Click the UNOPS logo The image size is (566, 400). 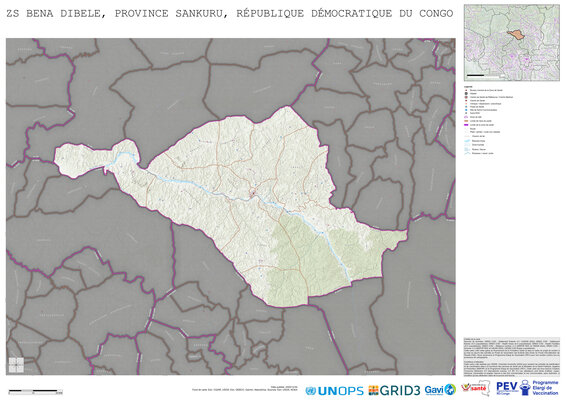point(334,391)
